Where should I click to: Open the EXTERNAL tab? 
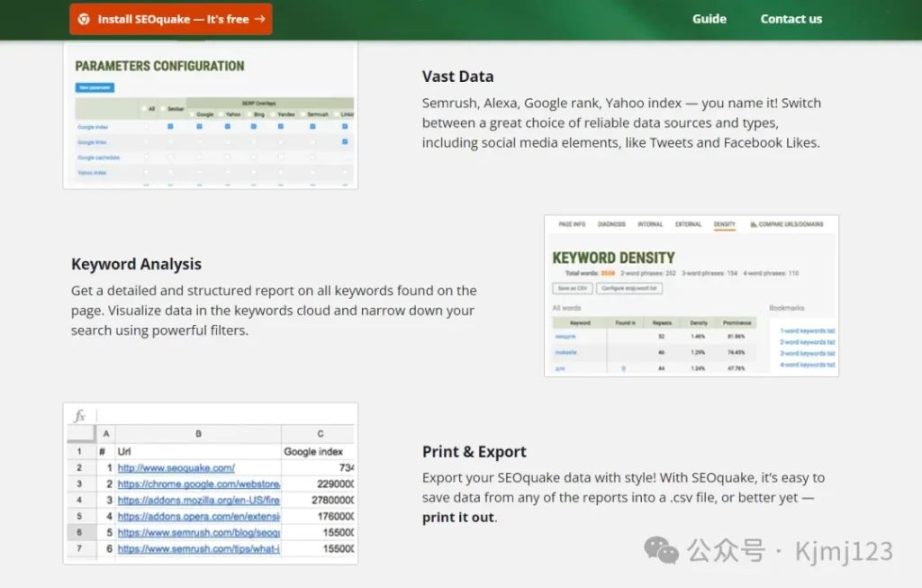(x=688, y=224)
